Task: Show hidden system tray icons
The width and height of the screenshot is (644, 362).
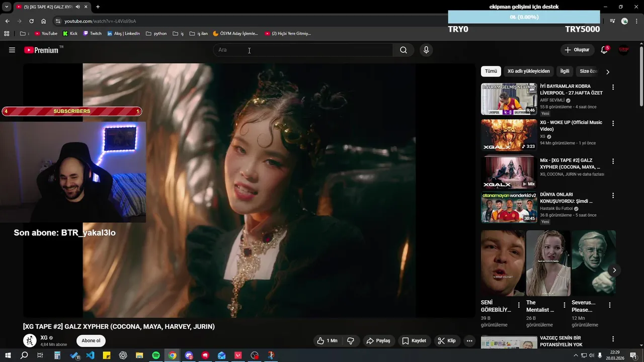Action: pos(576,355)
